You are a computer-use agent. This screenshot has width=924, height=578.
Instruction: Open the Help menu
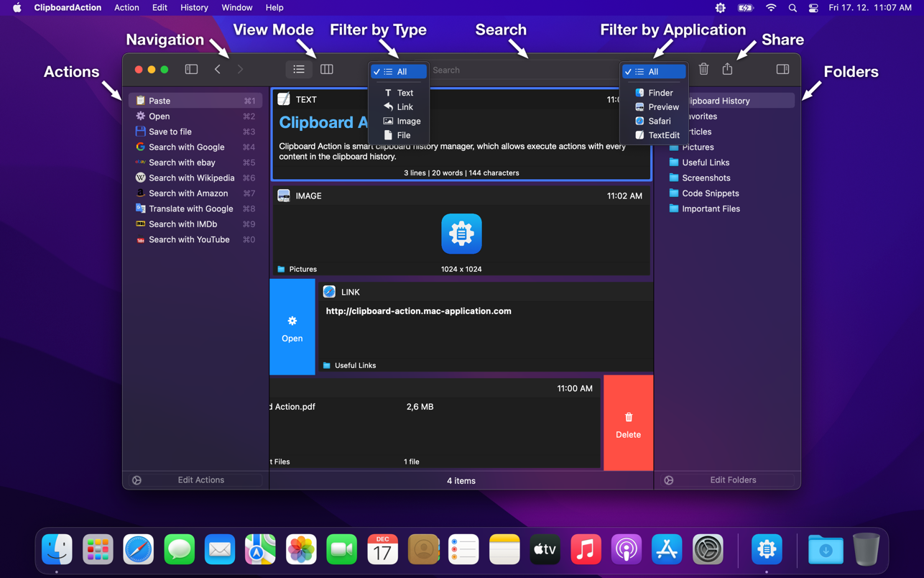tap(274, 8)
